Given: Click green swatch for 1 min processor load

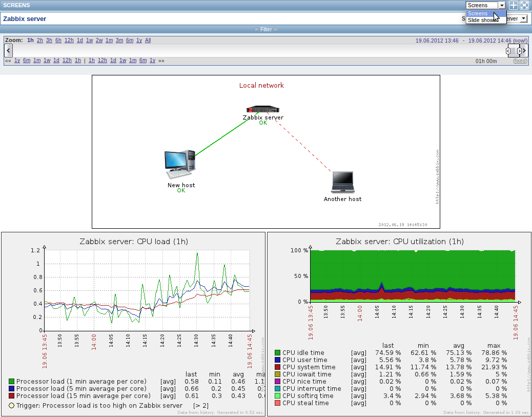Looking at the screenshot, I should click(12, 381).
